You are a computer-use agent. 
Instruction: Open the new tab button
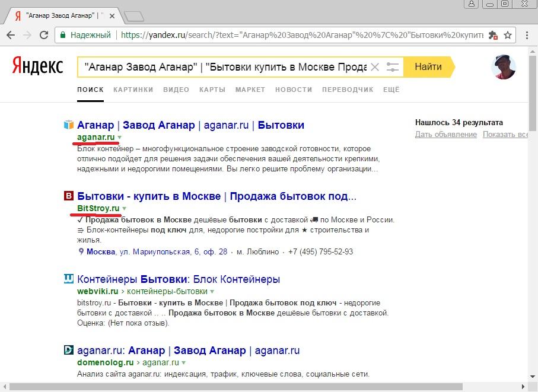tap(134, 16)
